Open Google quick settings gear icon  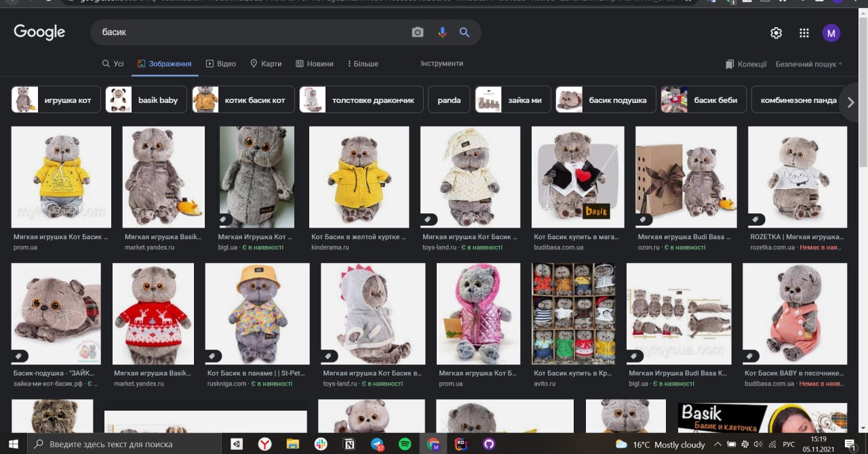(x=776, y=33)
